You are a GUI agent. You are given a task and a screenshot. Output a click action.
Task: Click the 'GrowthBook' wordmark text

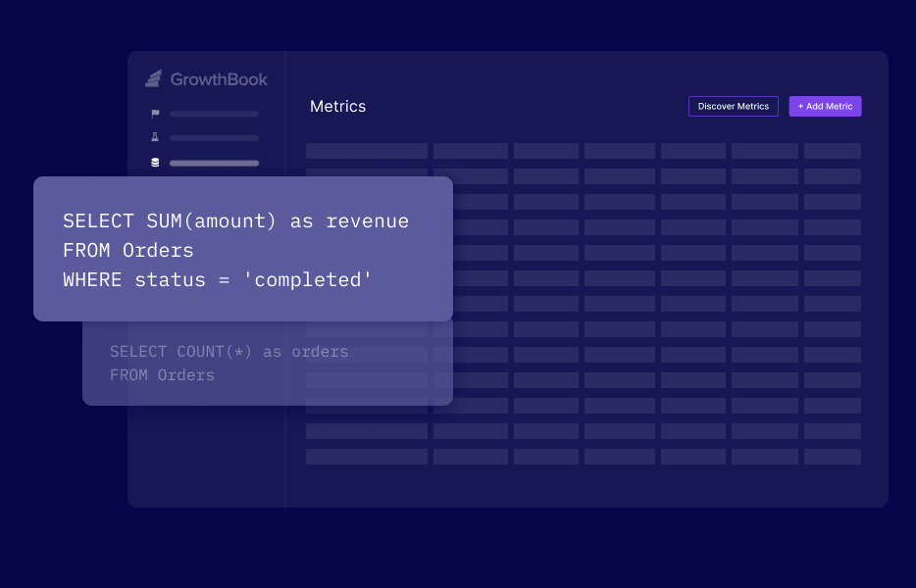218,78
